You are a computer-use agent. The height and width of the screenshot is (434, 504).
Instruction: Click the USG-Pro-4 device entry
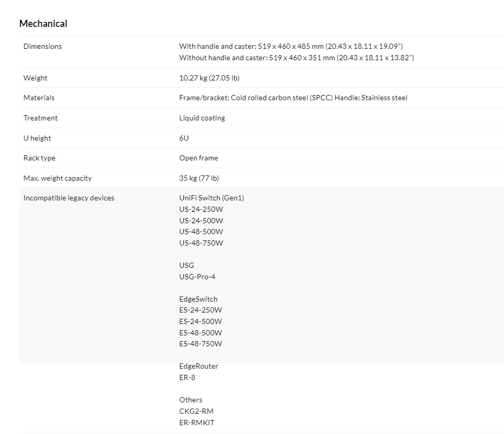(197, 277)
